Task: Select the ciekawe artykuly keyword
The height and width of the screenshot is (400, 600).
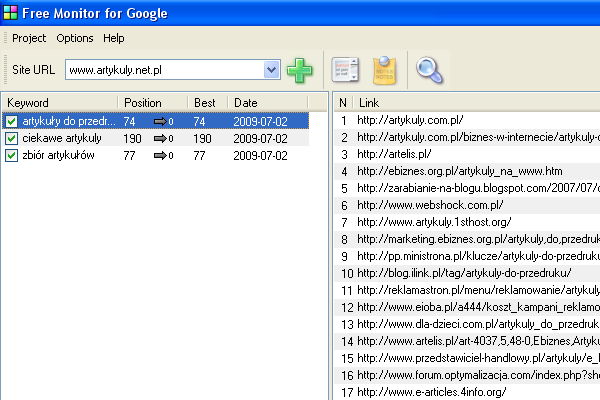Action: (62, 138)
